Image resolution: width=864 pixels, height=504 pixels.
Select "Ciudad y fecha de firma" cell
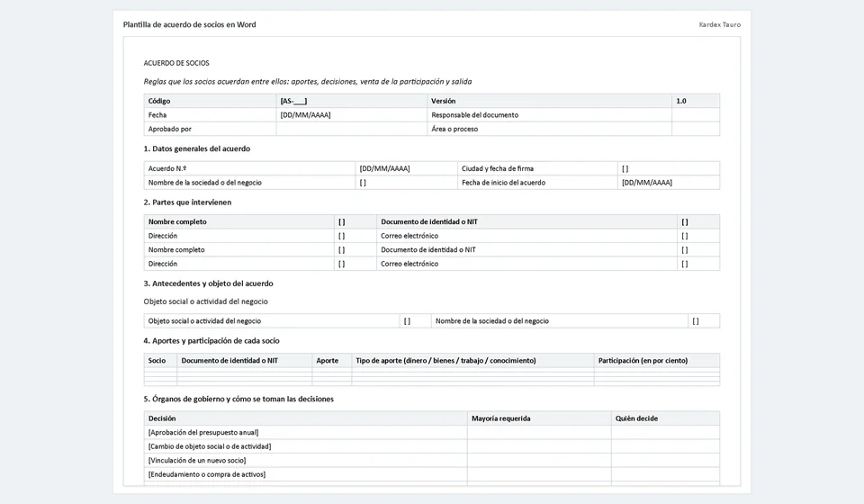[x=537, y=168]
